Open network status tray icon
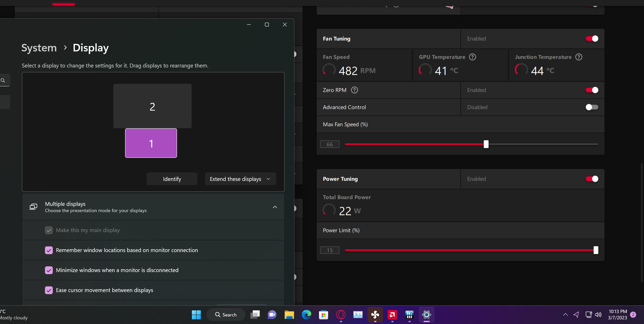Image resolution: width=644 pixels, height=324 pixels. click(589, 315)
